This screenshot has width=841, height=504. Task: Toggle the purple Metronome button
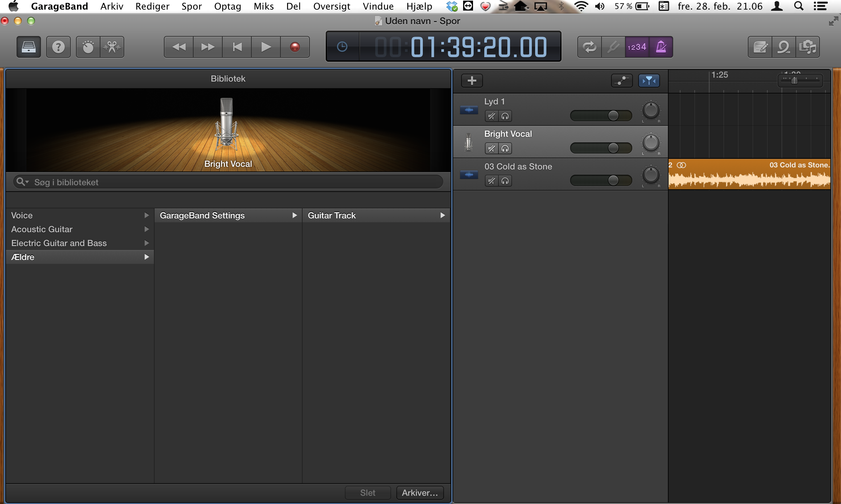(661, 47)
